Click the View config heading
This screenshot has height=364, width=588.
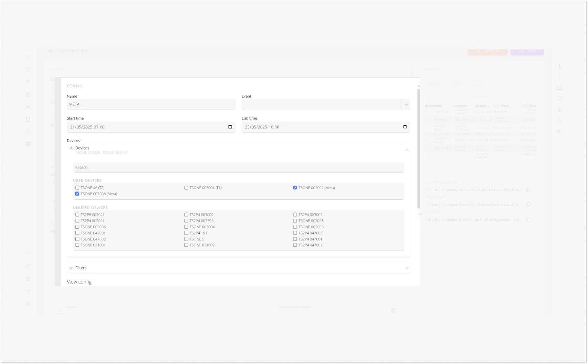[79, 282]
